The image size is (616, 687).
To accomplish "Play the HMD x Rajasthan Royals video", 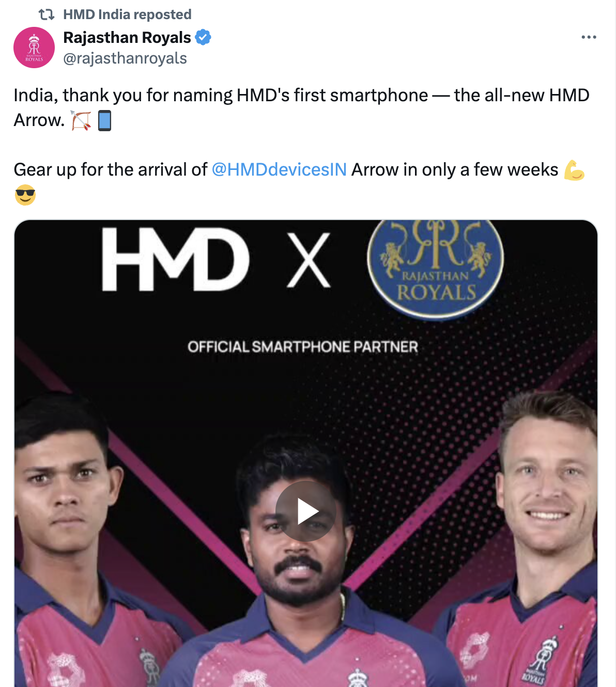I will point(306,510).
